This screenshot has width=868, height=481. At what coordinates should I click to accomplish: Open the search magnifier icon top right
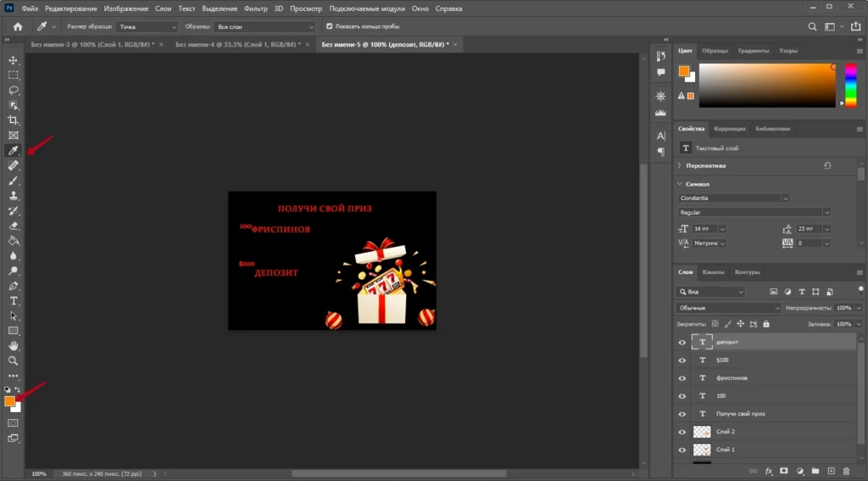812,26
